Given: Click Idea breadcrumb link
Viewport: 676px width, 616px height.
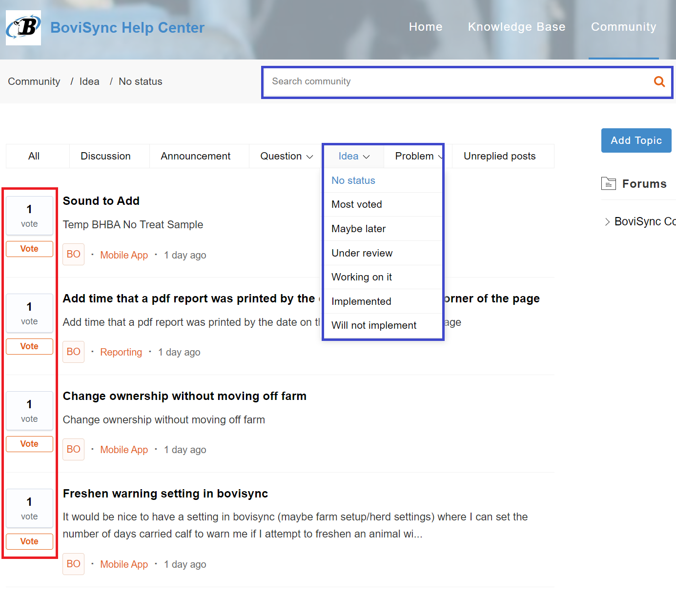Looking at the screenshot, I should (89, 81).
